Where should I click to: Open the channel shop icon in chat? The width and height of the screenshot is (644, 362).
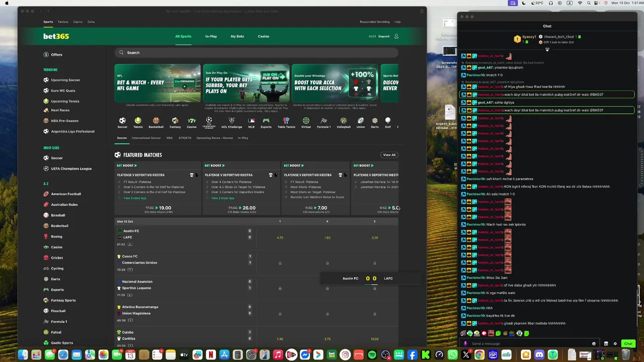pos(606,343)
